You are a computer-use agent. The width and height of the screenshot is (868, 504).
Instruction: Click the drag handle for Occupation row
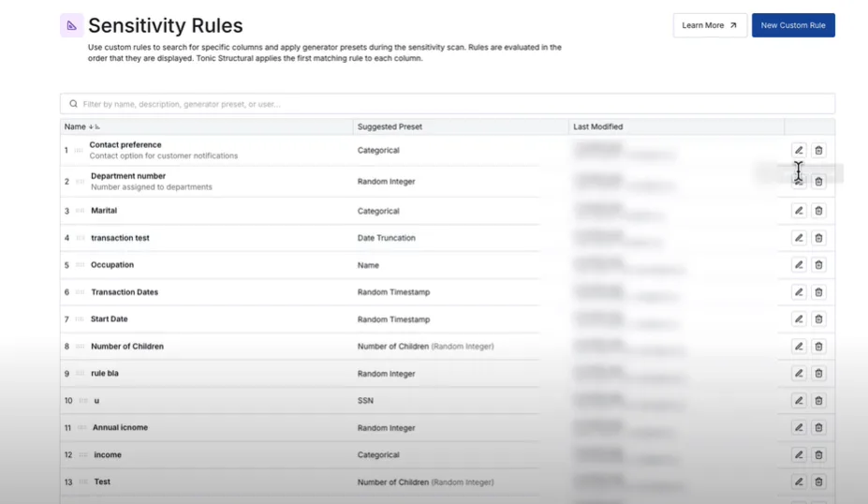tap(80, 265)
